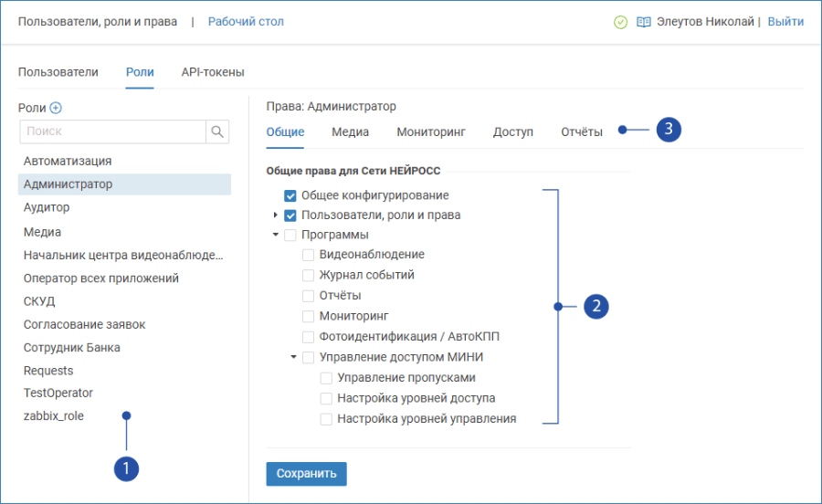822x504 pixels.
Task: Open the Отчёты rights tab
Action: [582, 132]
